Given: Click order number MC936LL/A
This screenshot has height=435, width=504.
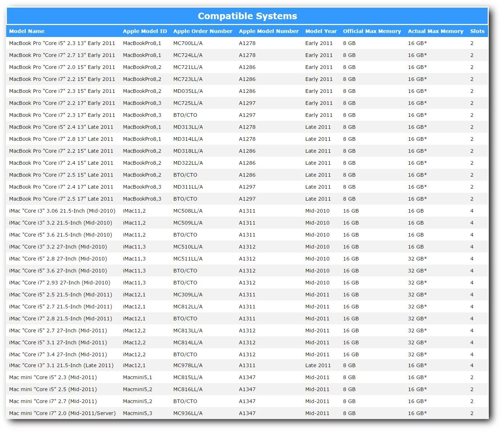Looking at the screenshot, I should [188, 413].
